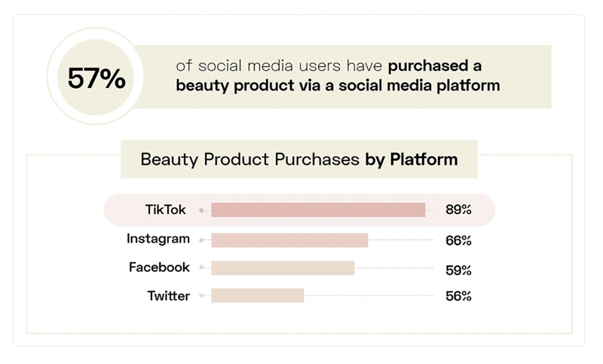Click the TikTok bar in the chart
Image resolution: width=603 pixels, height=364 pixels.
point(318,210)
